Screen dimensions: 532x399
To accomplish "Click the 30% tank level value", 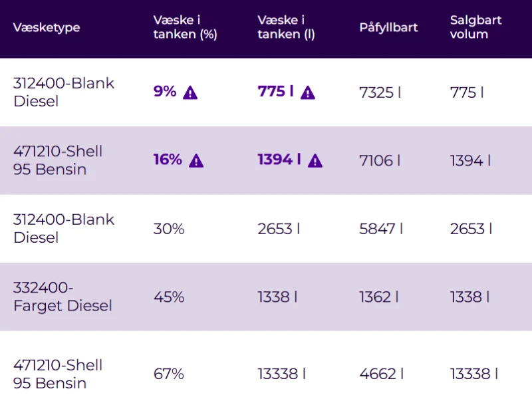I will coord(169,229).
